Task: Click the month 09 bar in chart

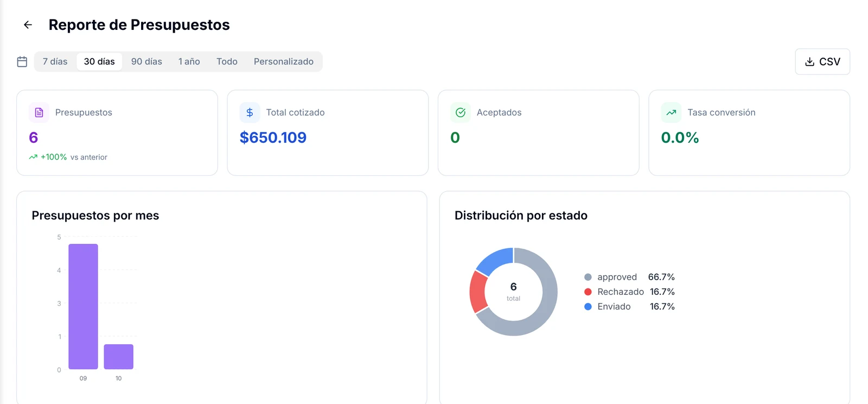Action: [x=83, y=306]
